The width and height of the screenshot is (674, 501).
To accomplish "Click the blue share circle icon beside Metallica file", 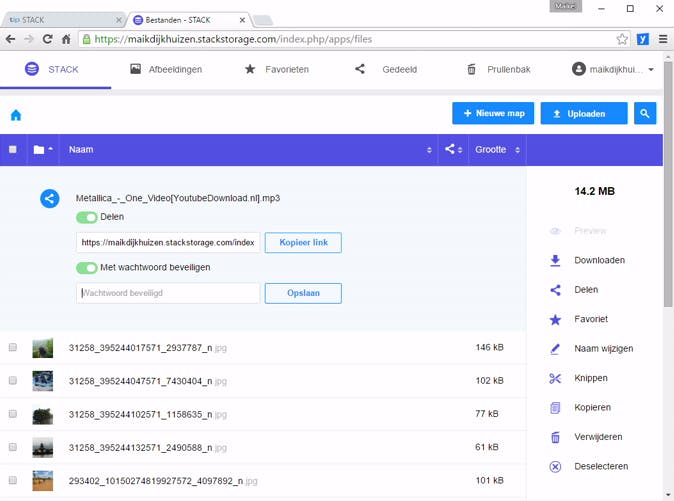I will point(49,199).
